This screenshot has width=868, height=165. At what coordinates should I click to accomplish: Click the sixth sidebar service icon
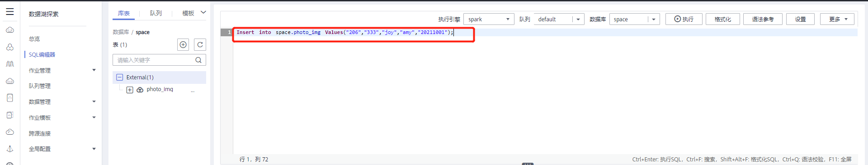click(x=10, y=115)
